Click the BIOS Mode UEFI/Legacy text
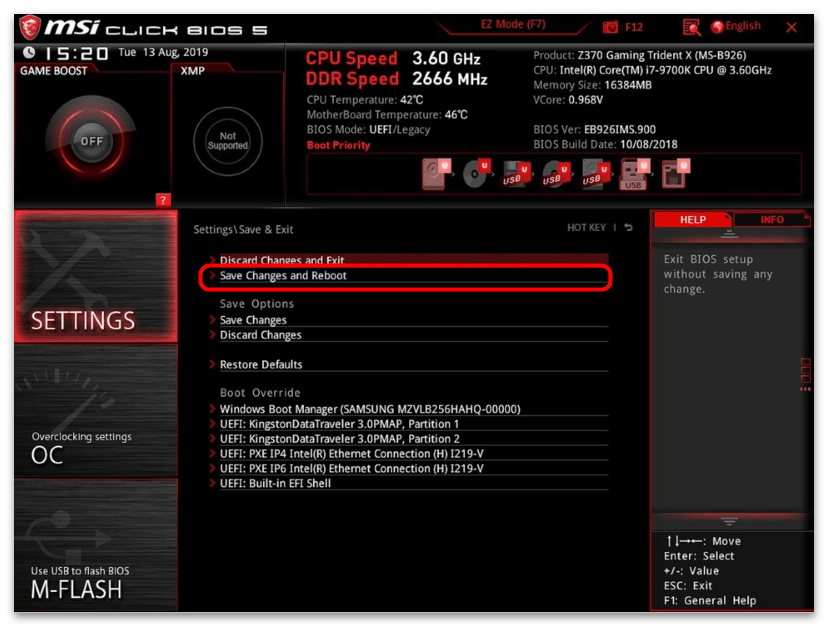828x627 pixels. point(369,129)
